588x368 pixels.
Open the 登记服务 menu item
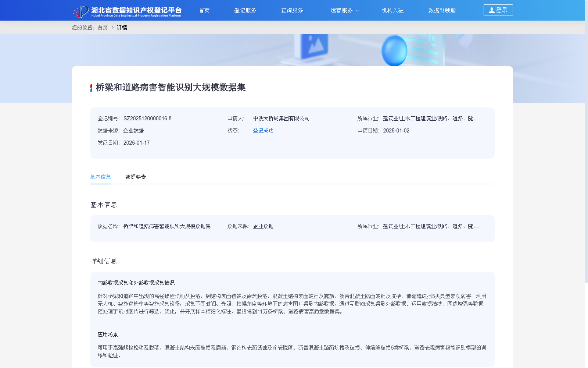coord(245,10)
